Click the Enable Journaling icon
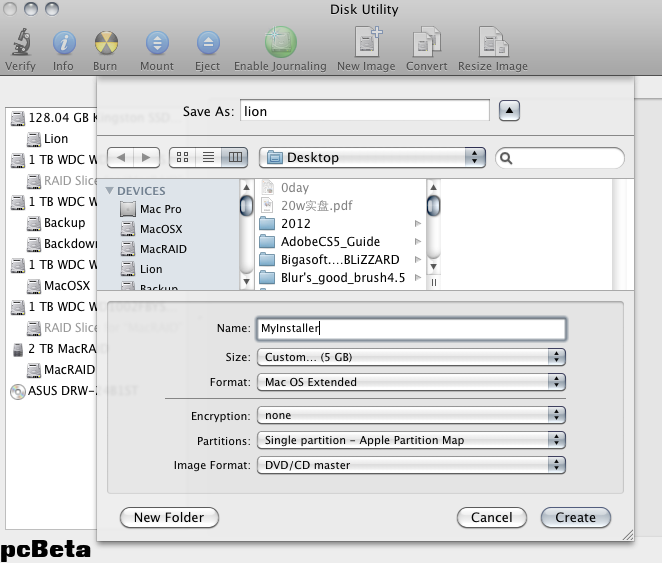This screenshot has width=662, height=563. [x=281, y=42]
